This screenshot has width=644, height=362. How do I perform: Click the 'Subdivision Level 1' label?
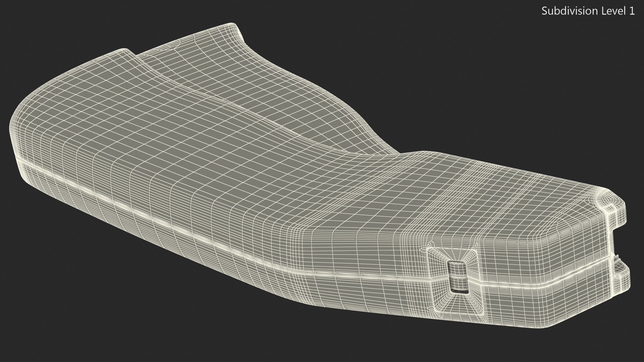[588, 11]
